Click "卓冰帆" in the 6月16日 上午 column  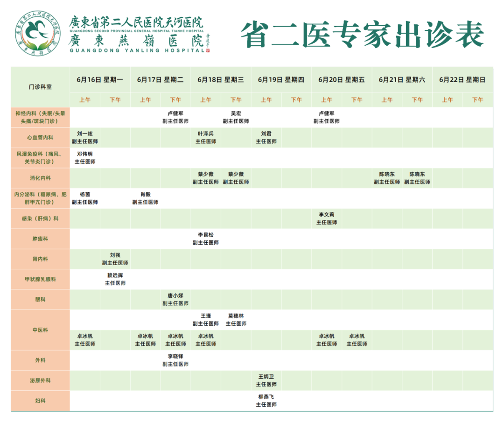pyautogui.click(x=85, y=337)
